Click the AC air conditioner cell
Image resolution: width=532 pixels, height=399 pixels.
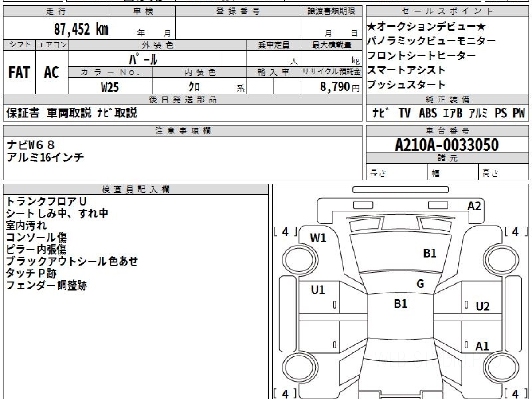pos(52,72)
